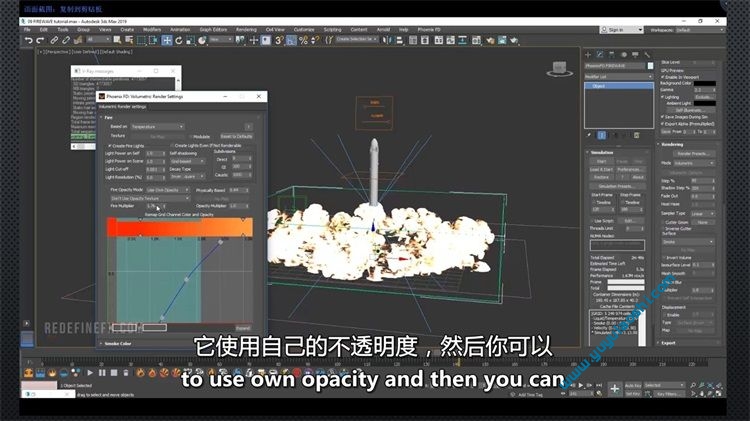Open the Hierarchy tab in command panel
The width and height of the screenshot is (750, 421).
[612, 55]
